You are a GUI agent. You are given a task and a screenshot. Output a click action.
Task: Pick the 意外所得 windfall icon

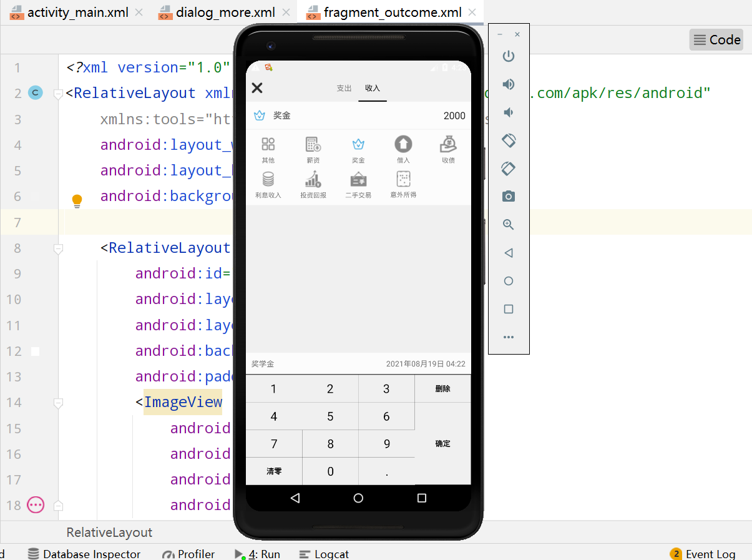coord(403,179)
